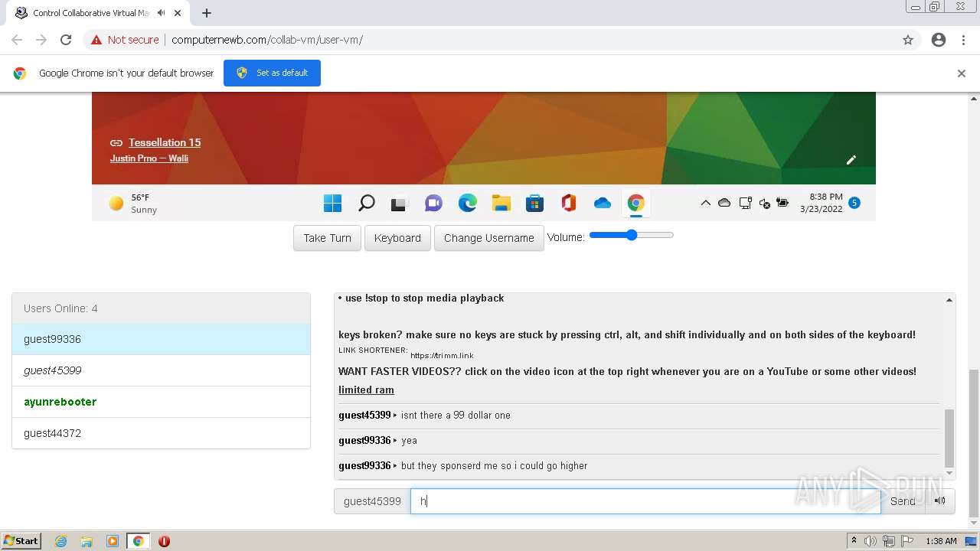The image size is (980, 551).
Task: Open the Chrome profile avatar
Action: [939, 40]
